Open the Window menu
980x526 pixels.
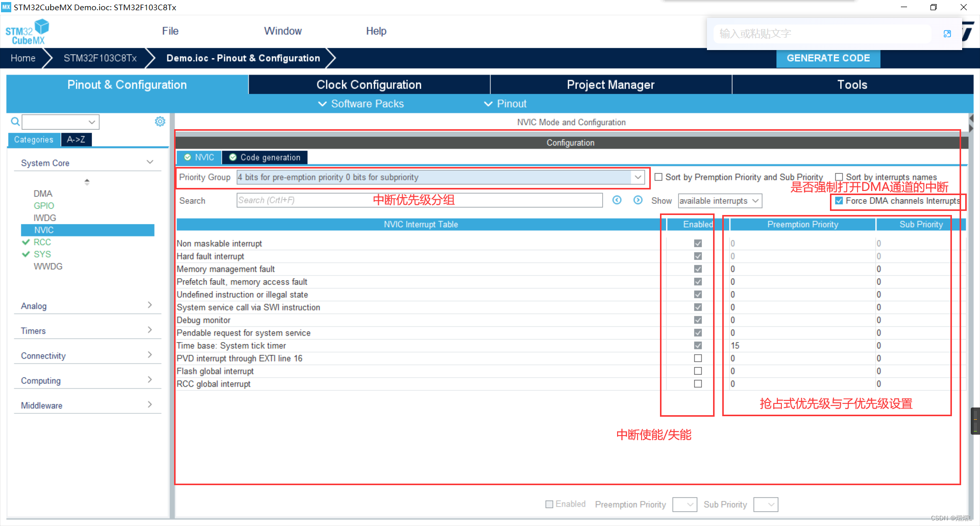pyautogui.click(x=283, y=31)
